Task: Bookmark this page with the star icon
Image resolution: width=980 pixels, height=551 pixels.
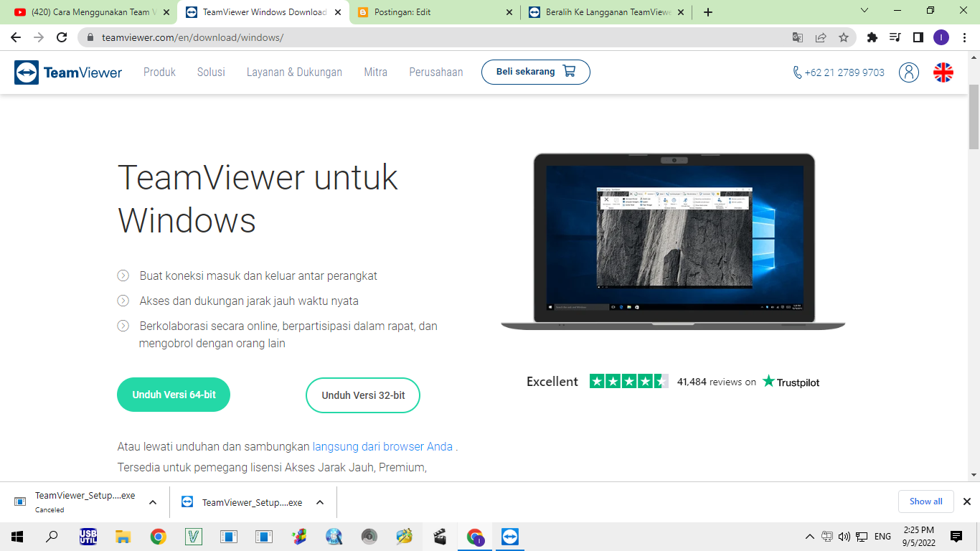Action: point(844,37)
